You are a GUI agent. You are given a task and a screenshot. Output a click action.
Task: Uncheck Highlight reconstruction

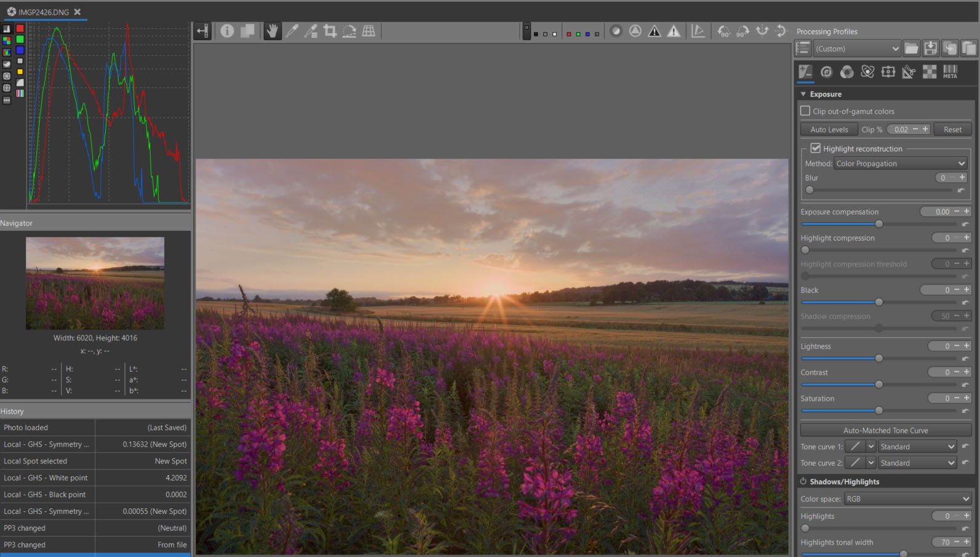click(x=816, y=148)
